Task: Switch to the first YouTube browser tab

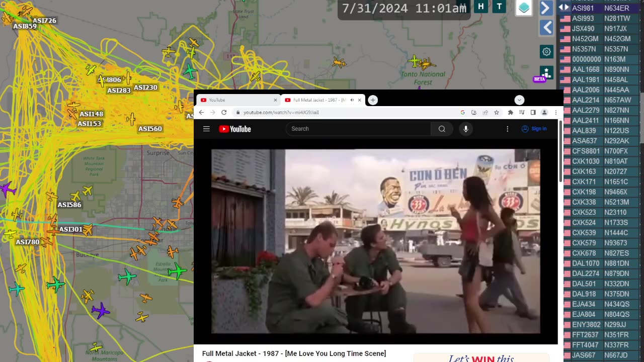Action: (238, 100)
